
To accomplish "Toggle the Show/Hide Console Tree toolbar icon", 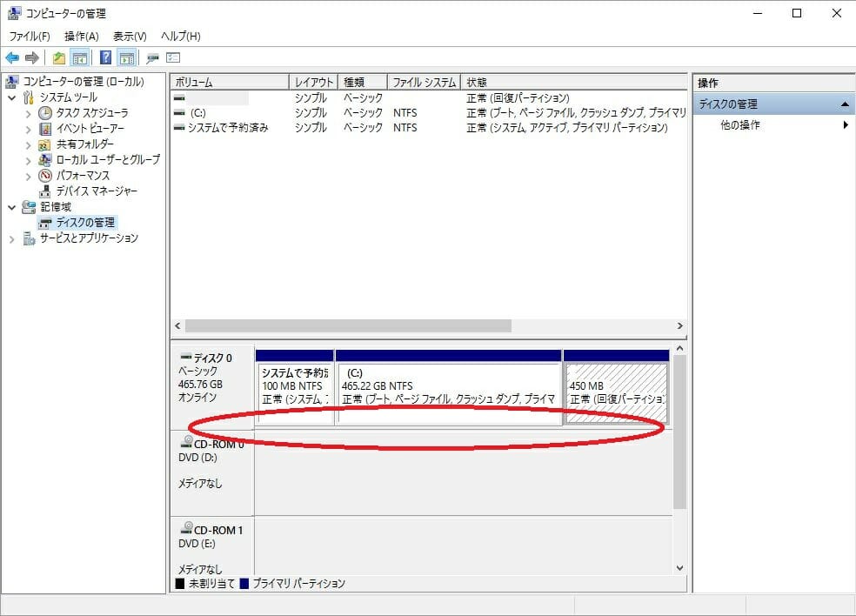I will click(80, 58).
